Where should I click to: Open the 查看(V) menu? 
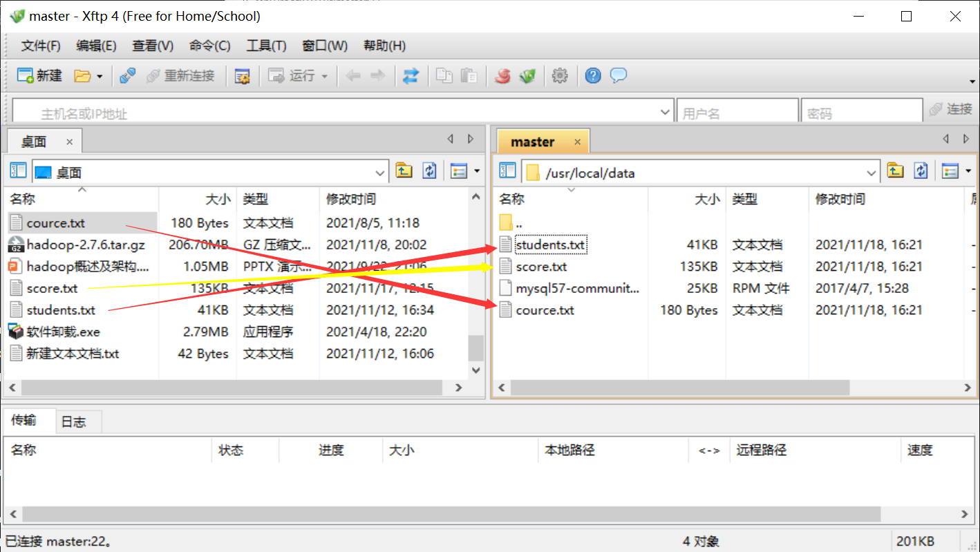(153, 46)
